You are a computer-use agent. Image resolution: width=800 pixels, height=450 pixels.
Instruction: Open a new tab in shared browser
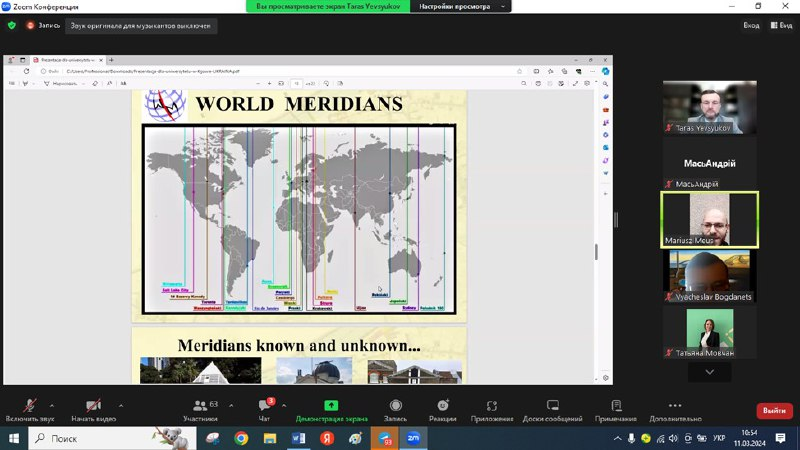tap(111, 60)
